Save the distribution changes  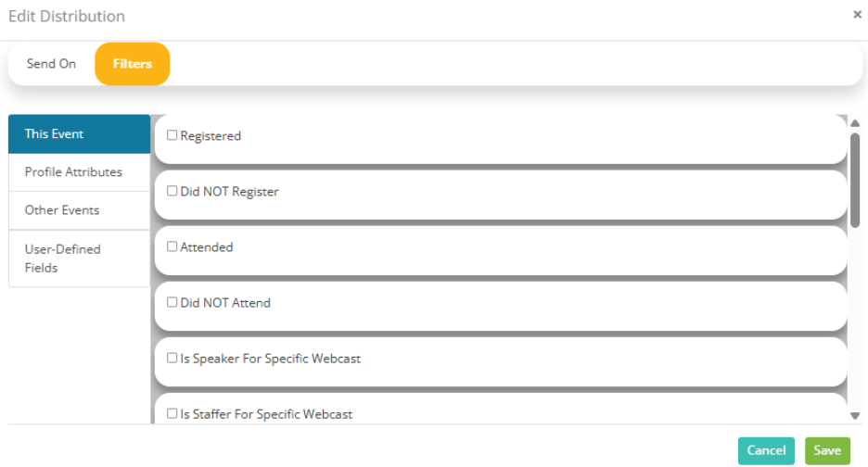click(827, 450)
